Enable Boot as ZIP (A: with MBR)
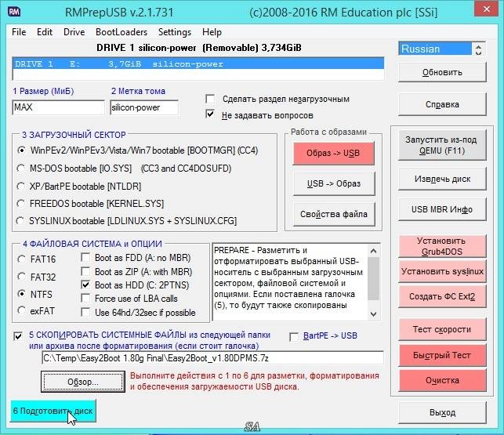 (x=85, y=271)
